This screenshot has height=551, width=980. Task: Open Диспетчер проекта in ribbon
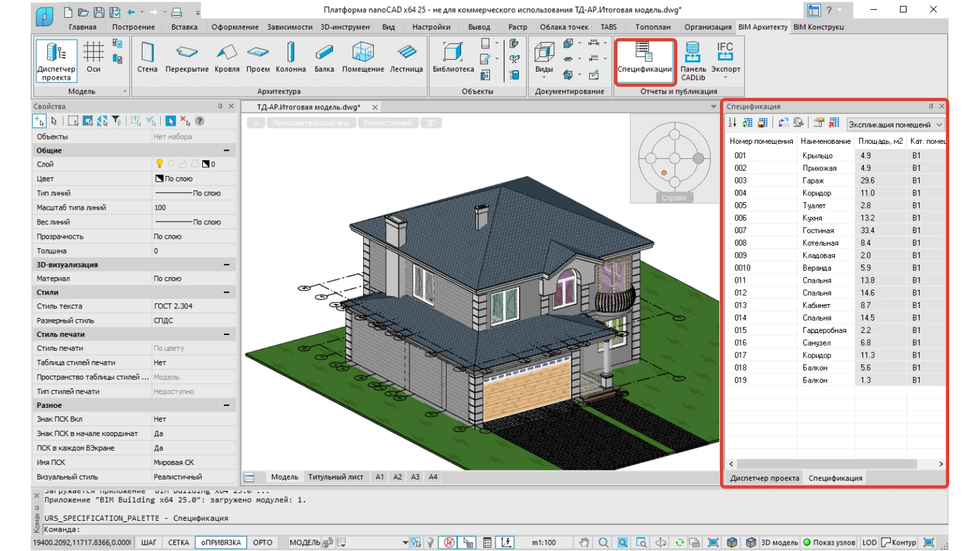point(57,61)
